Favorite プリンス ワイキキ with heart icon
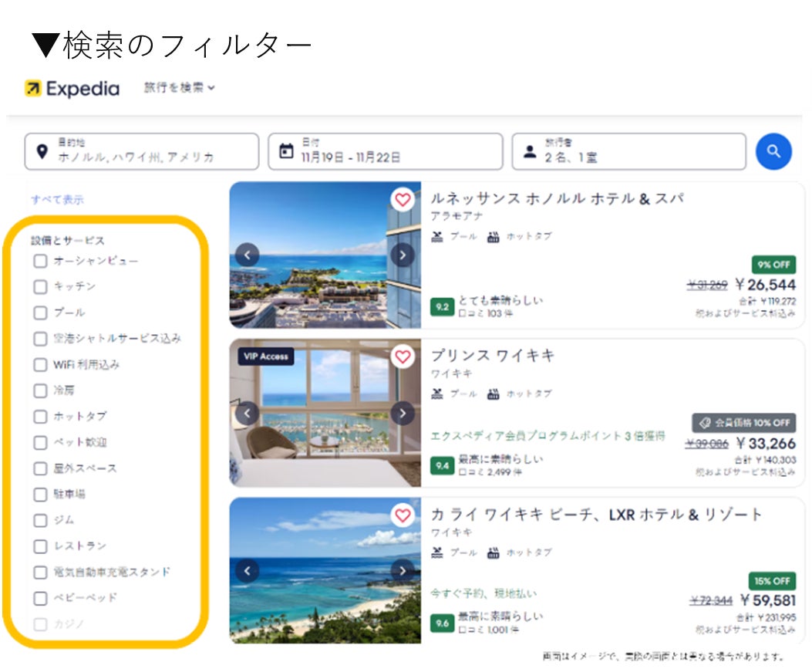Screen dimensions: 812x669 coord(403,356)
